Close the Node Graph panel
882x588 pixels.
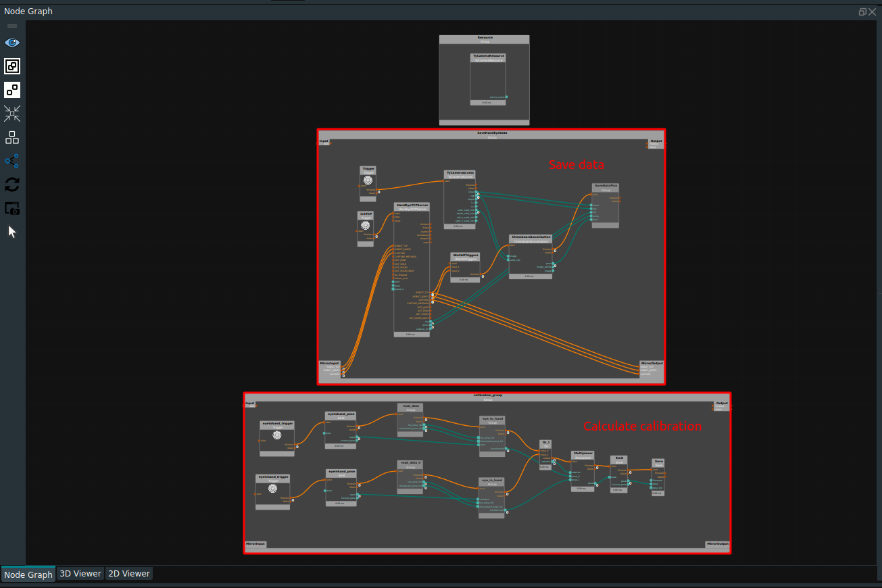click(x=873, y=11)
